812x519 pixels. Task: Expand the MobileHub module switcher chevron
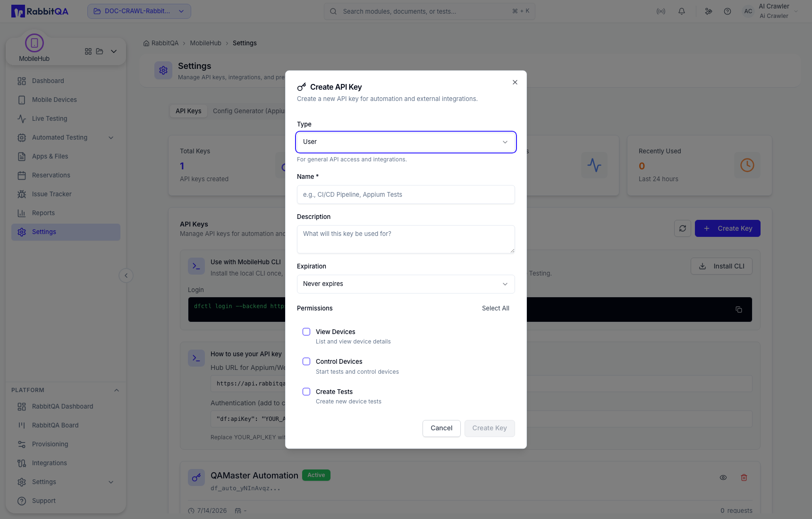(114, 51)
